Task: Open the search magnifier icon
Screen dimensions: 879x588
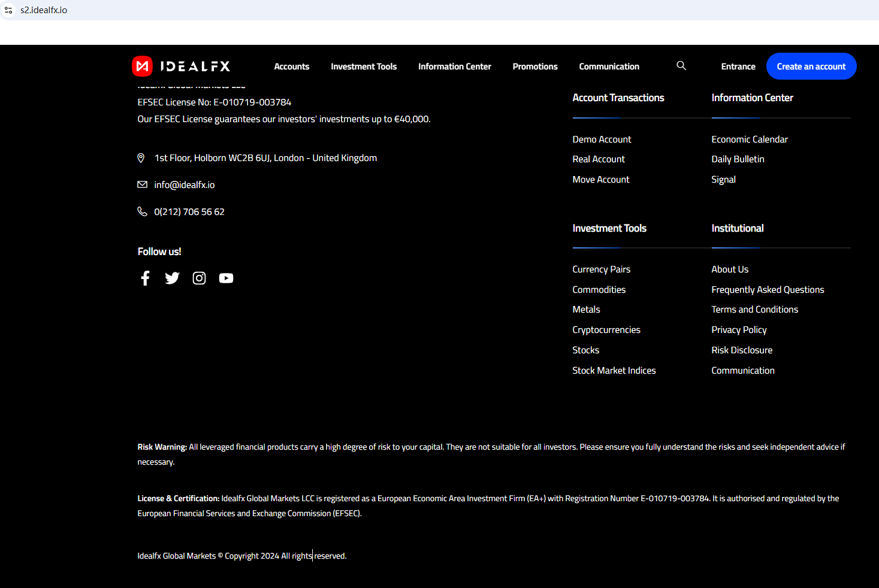Action: click(681, 66)
